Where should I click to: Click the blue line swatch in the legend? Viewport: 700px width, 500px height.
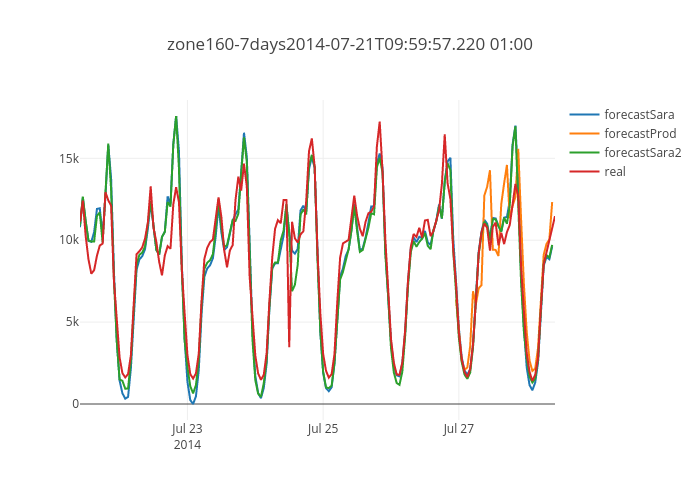[584, 114]
